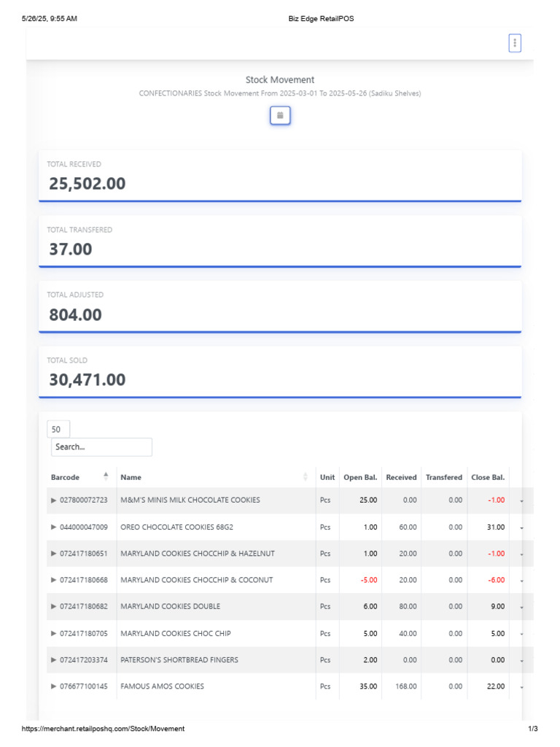Viewport: 560px width, 747px height.
Task: Click the Unit column header
Action: click(x=327, y=477)
